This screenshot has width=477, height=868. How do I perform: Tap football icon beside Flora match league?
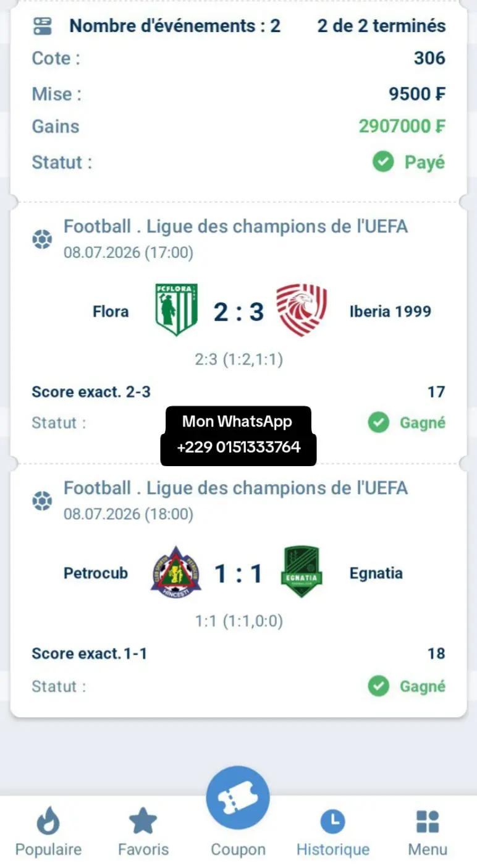[x=42, y=239]
